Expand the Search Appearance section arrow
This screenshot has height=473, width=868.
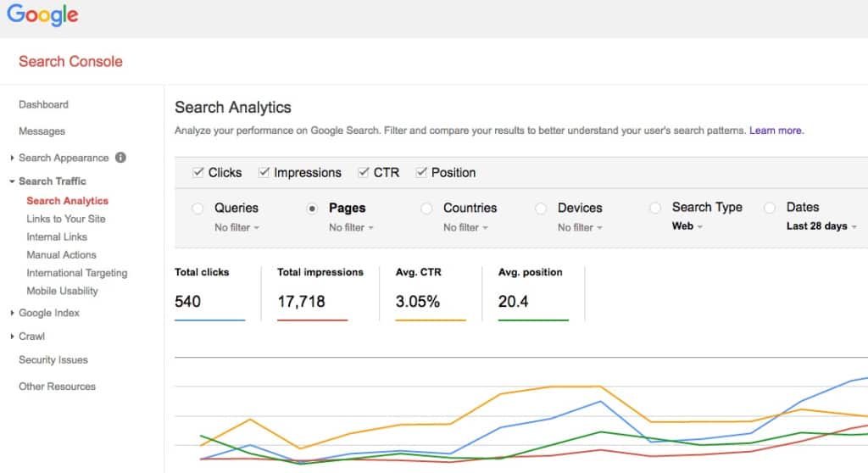pos(12,158)
